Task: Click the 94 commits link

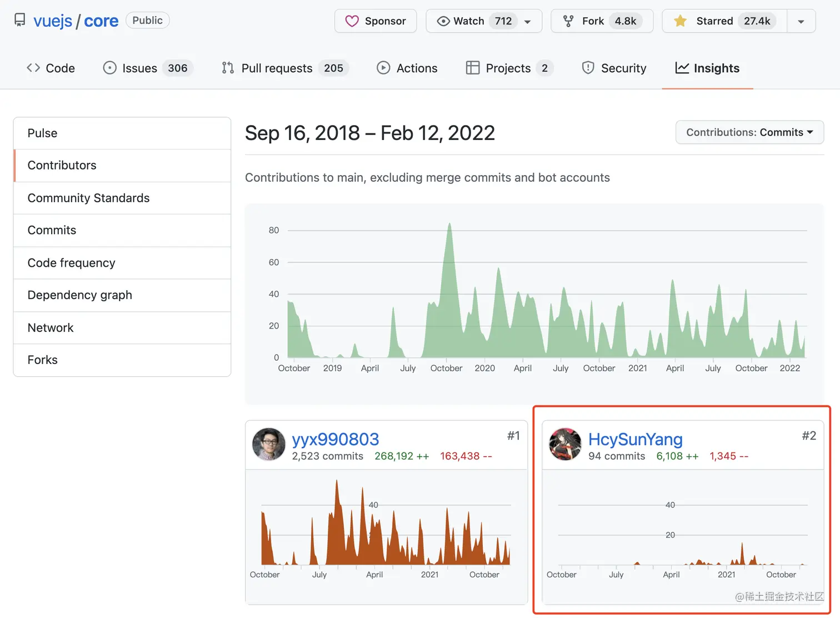Action: pyautogui.click(x=617, y=456)
